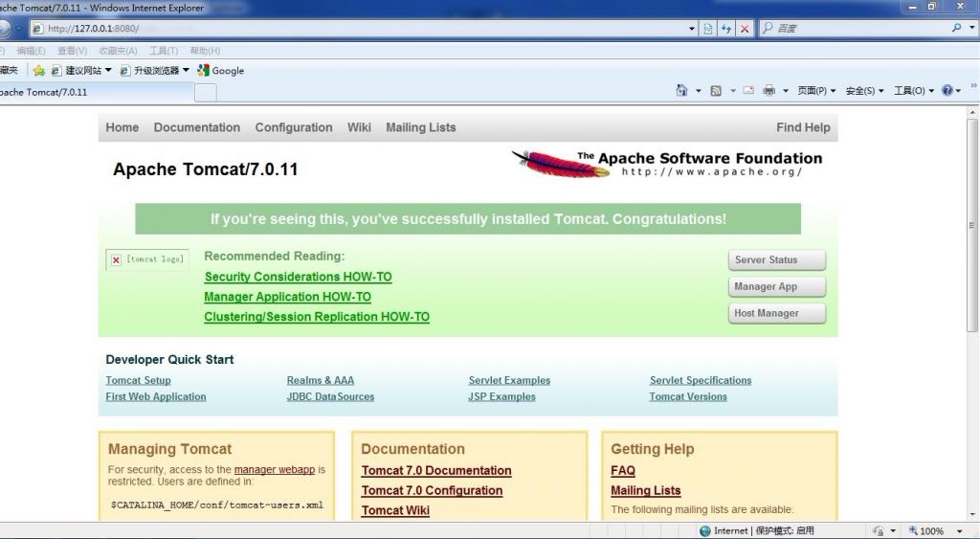This screenshot has height=539, width=980.
Task: Open the Tomcat Versions link
Action: click(x=688, y=396)
